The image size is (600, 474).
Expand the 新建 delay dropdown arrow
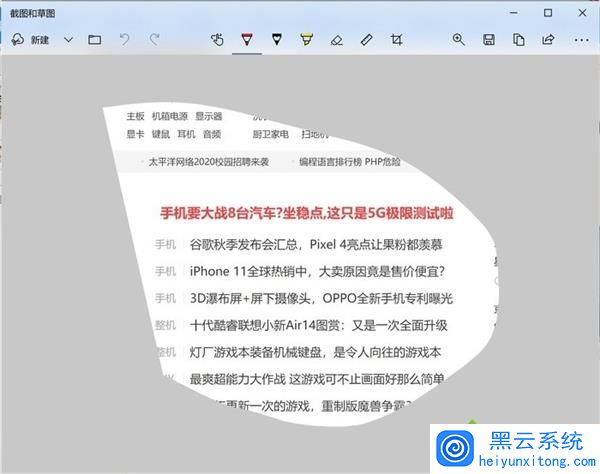[68, 40]
